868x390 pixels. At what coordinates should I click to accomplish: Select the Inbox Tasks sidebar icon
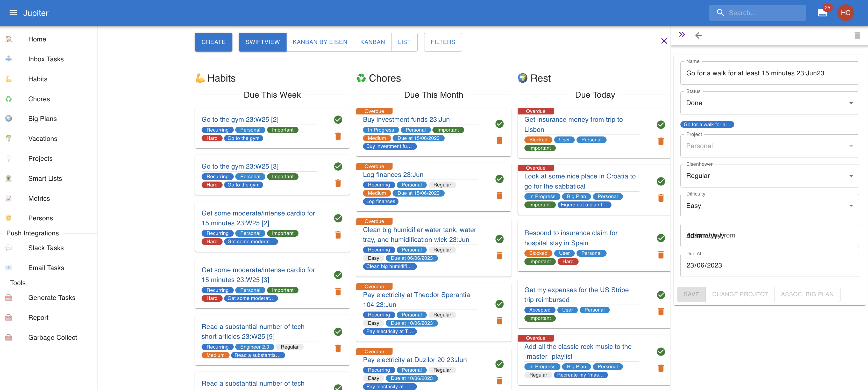point(9,59)
